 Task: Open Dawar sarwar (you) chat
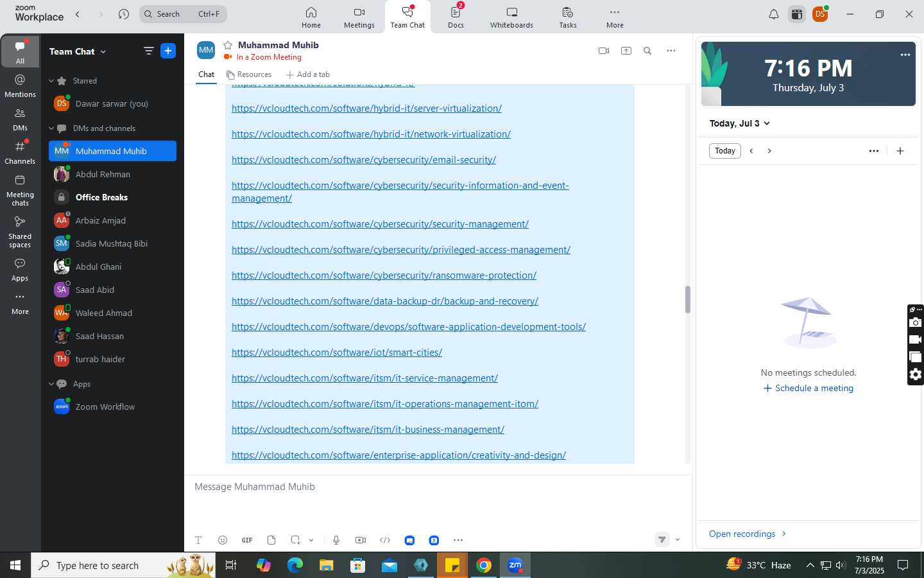click(x=112, y=103)
